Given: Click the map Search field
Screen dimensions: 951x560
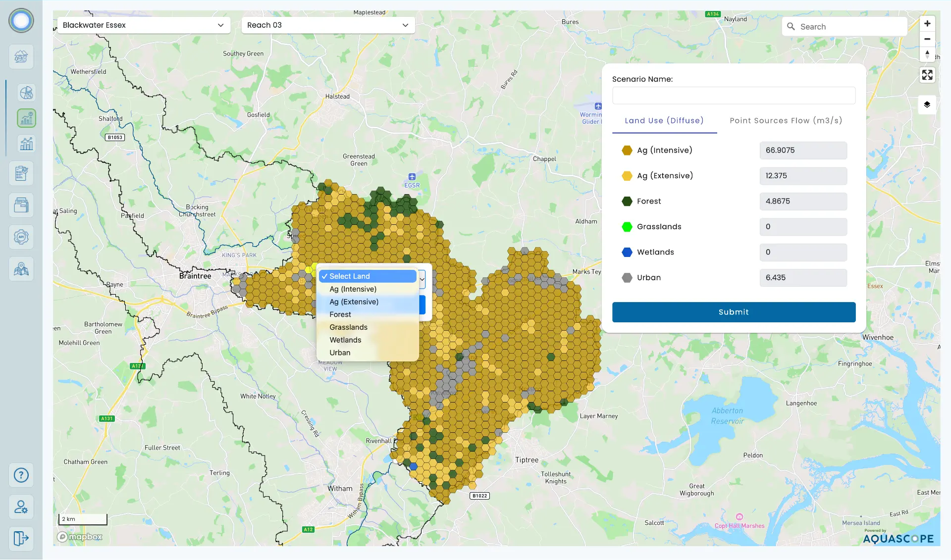Looking at the screenshot, I should [x=845, y=27].
